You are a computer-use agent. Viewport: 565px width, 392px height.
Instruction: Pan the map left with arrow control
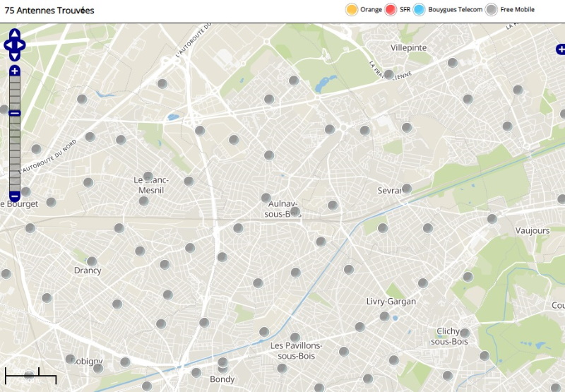[x=8, y=45]
